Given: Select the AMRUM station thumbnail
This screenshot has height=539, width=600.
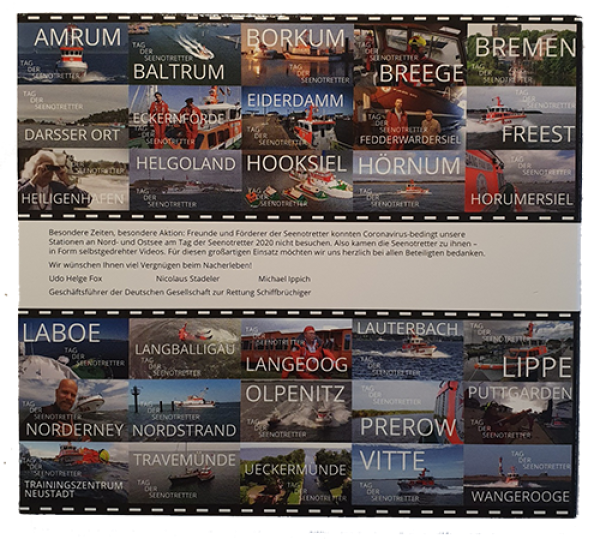Looking at the screenshot, I should click(x=73, y=54).
